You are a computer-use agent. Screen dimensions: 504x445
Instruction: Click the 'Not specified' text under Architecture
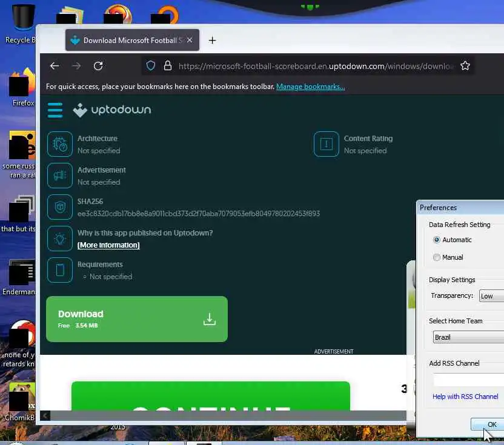tap(99, 151)
